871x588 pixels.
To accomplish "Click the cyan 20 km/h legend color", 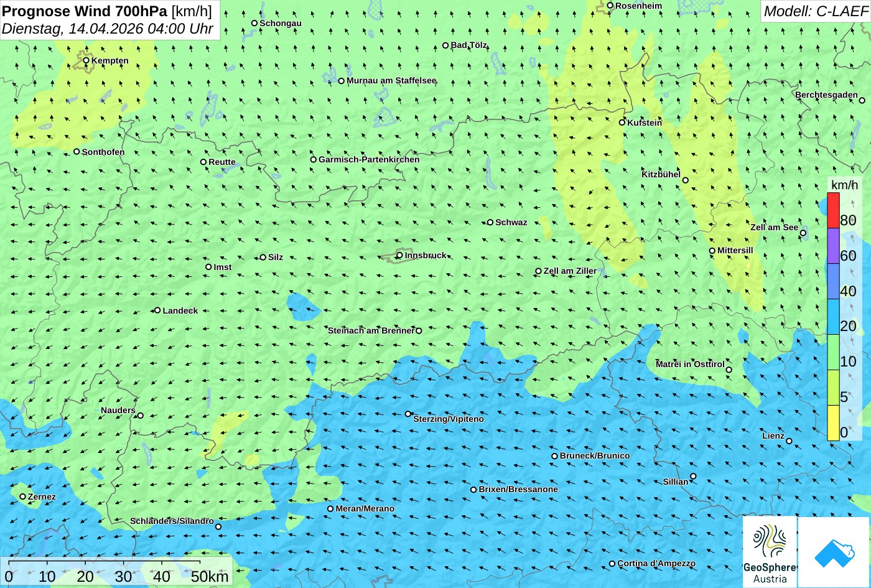I will tap(833, 317).
